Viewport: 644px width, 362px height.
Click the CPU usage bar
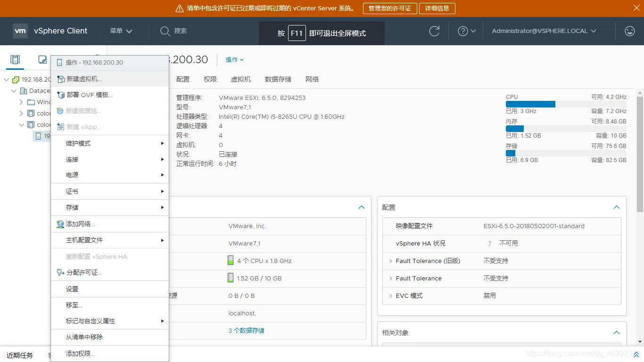[x=566, y=104]
